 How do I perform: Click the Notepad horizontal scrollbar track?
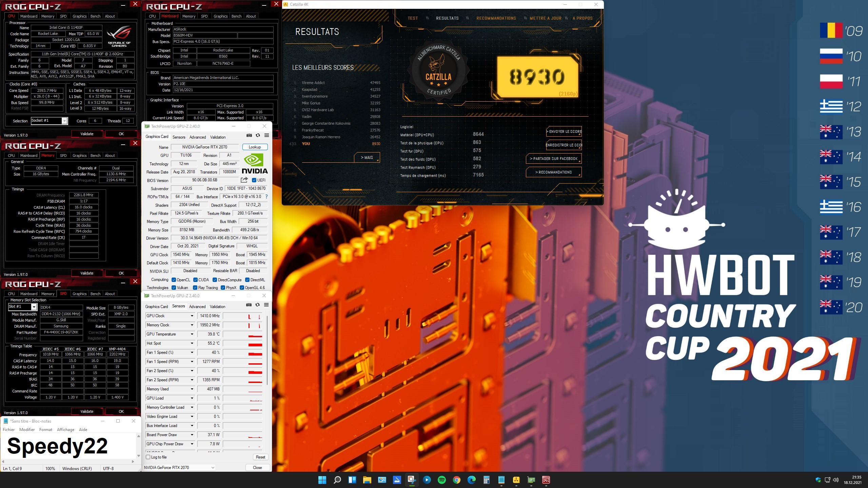68,461
